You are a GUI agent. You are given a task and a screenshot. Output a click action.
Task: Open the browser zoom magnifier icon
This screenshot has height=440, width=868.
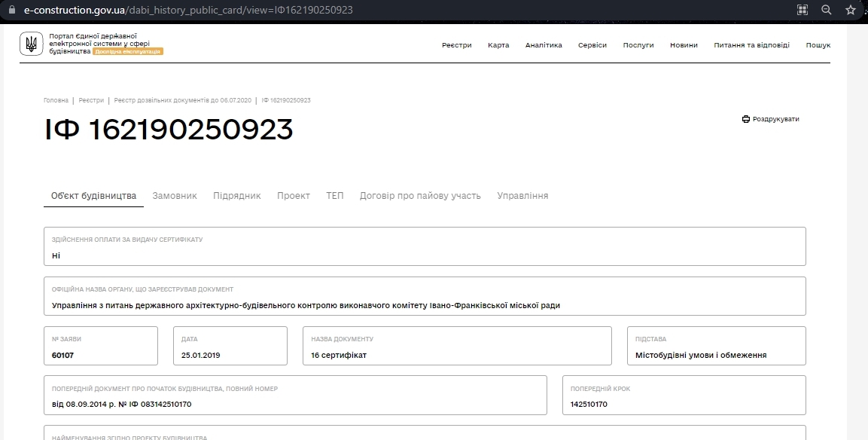click(x=827, y=10)
